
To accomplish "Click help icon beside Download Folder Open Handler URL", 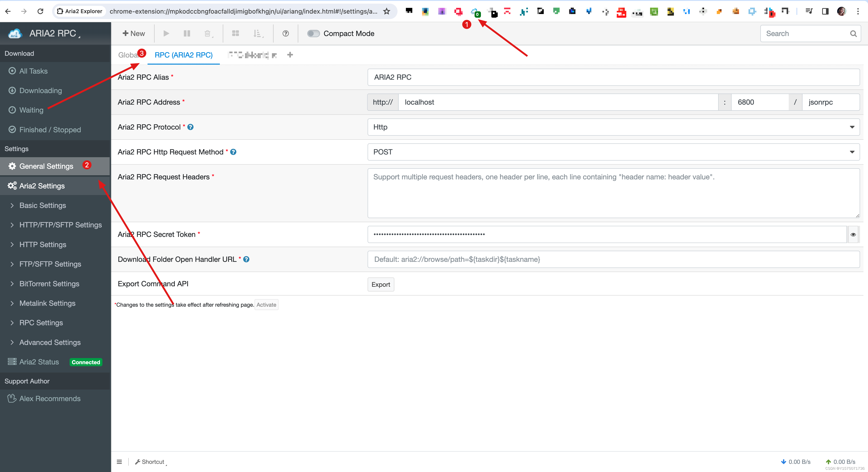I will coord(246,259).
